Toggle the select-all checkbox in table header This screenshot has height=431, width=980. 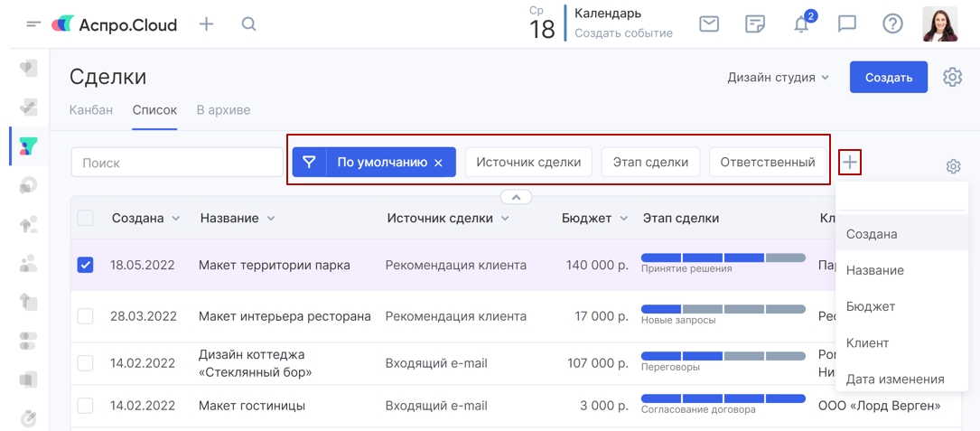(x=85, y=218)
